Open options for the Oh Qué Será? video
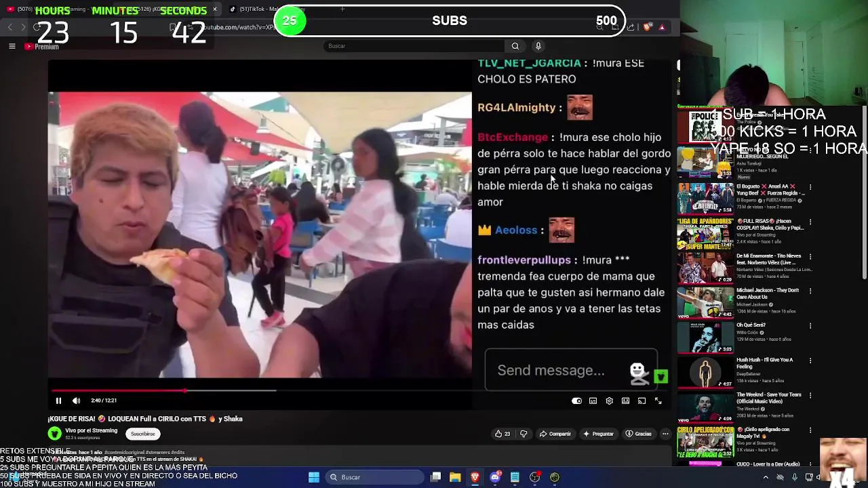Viewport: 868px width, 488px height. 810,325
